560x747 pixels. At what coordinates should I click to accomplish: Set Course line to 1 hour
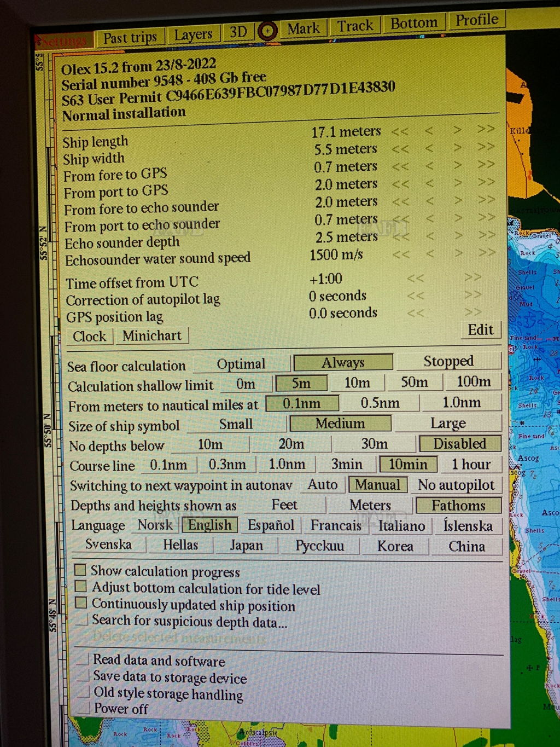471,464
